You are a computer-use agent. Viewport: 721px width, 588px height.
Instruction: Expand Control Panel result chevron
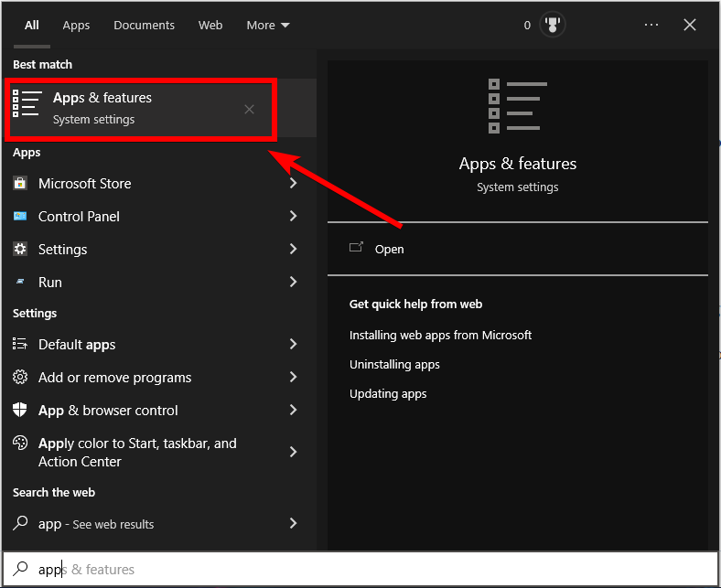(x=294, y=216)
